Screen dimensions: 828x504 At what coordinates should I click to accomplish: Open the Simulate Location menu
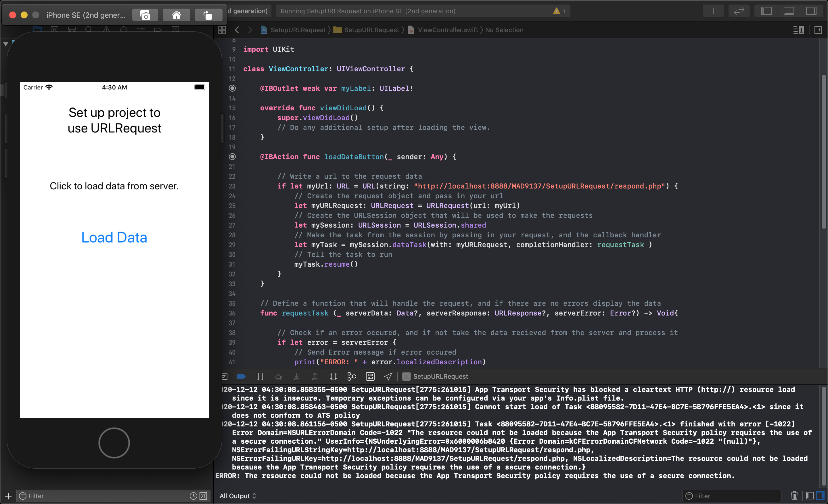coord(388,376)
